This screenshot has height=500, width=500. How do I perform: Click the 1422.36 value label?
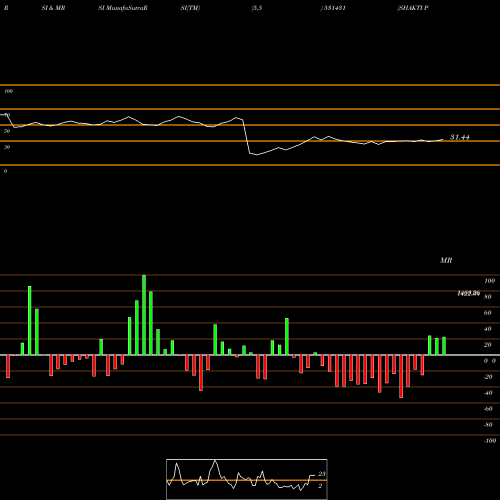468,293
